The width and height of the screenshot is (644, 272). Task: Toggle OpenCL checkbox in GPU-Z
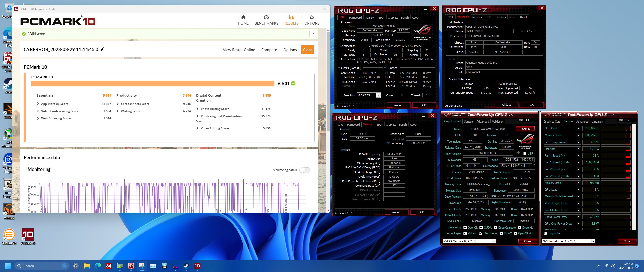tap(465, 228)
